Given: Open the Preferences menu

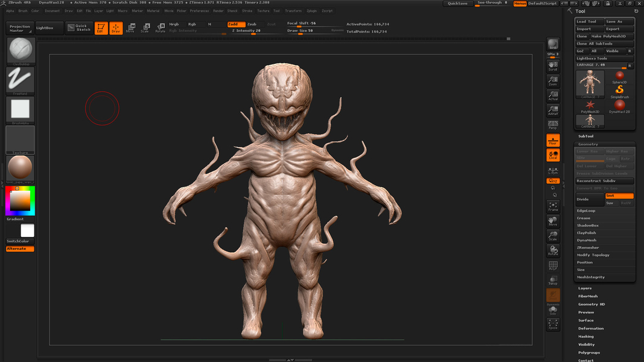Looking at the screenshot, I should (199, 11).
